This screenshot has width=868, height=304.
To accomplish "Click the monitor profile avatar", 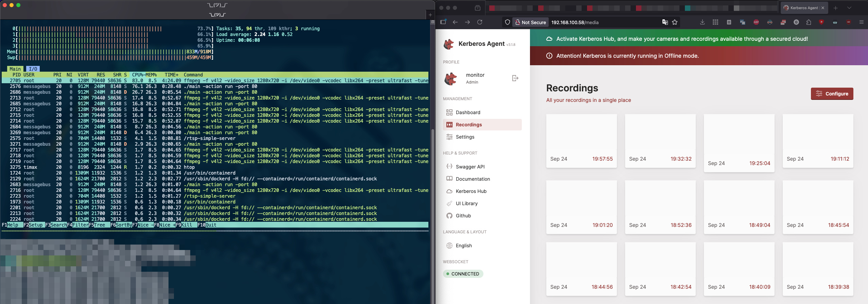I will pyautogui.click(x=451, y=78).
